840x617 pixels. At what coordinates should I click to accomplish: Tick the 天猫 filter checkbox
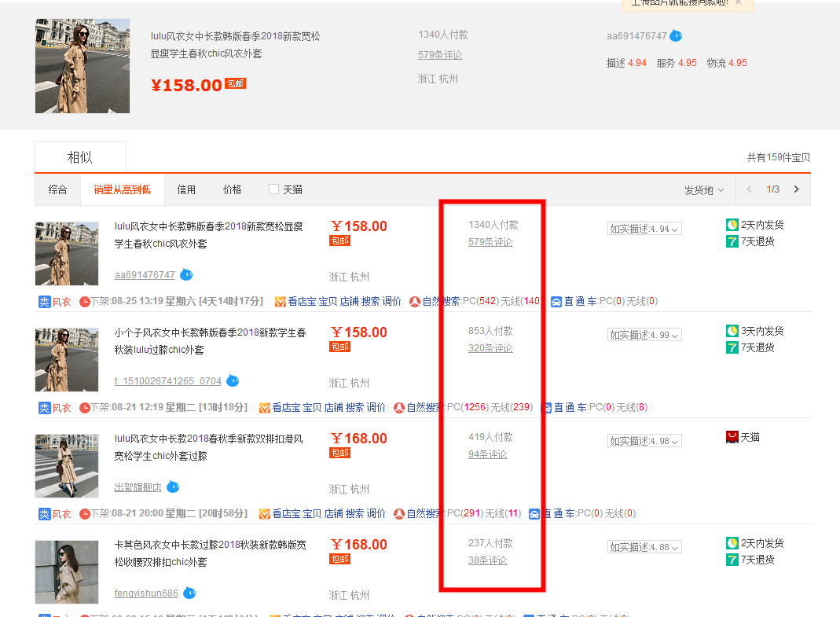tap(273, 189)
